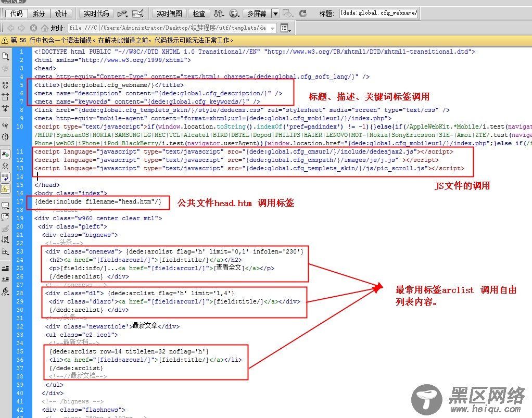
Task: Click line number 17 in the gutter
Action: click(x=20, y=201)
